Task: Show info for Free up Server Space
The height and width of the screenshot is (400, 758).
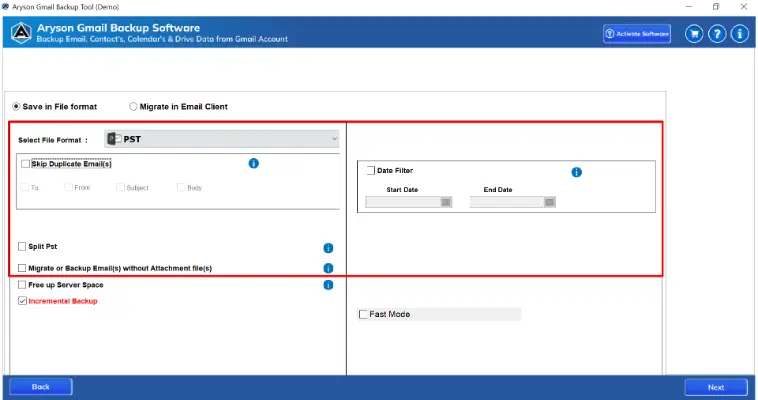Action: click(328, 285)
